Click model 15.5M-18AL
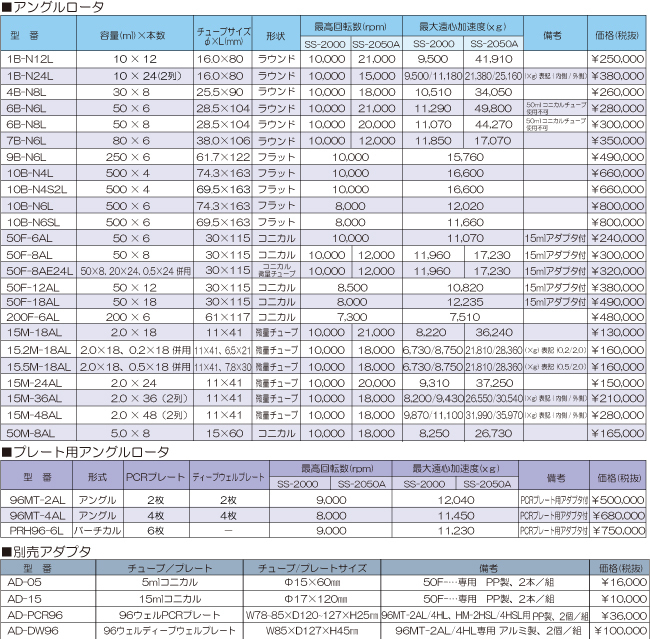Image resolution: width=650 pixels, height=639 pixels. pyautogui.click(x=39, y=367)
